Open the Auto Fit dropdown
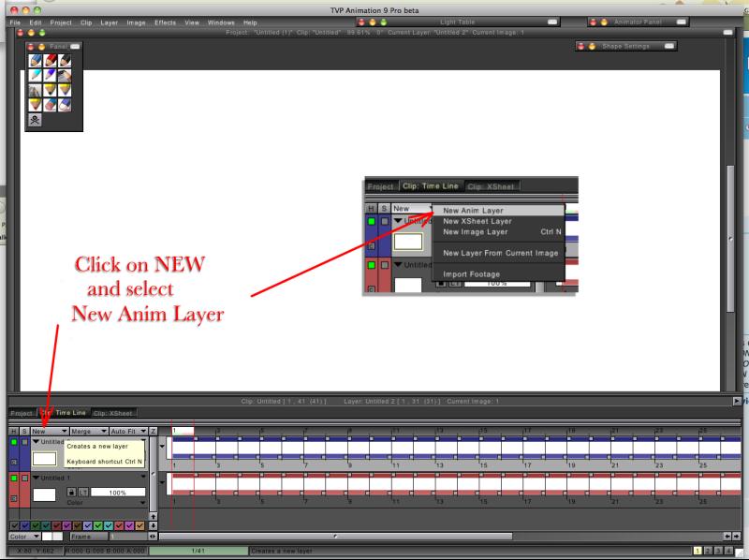The image size is (749, 560). (x=128, y=431)
